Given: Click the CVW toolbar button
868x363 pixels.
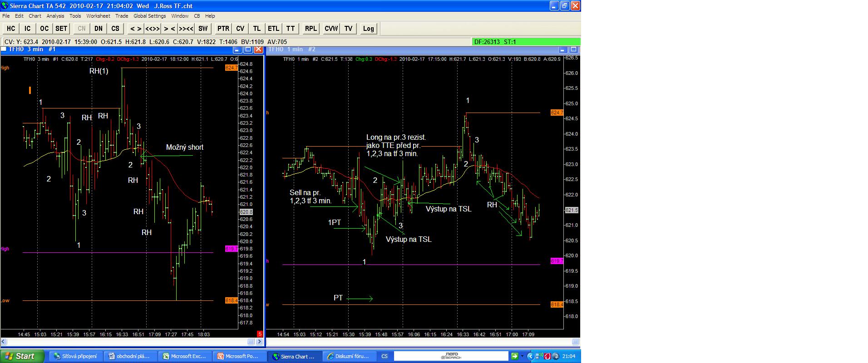Looking at the screenshot, I should 331,29.
